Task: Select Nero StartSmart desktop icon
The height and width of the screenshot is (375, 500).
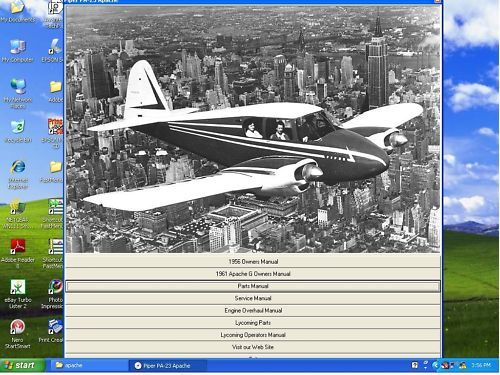Action: (17, 334)
